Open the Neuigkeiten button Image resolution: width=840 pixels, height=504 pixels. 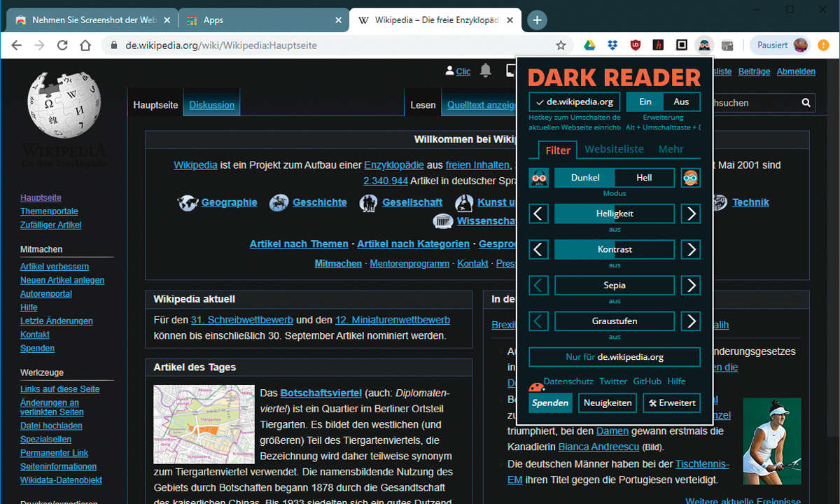[x=608, y=402]
